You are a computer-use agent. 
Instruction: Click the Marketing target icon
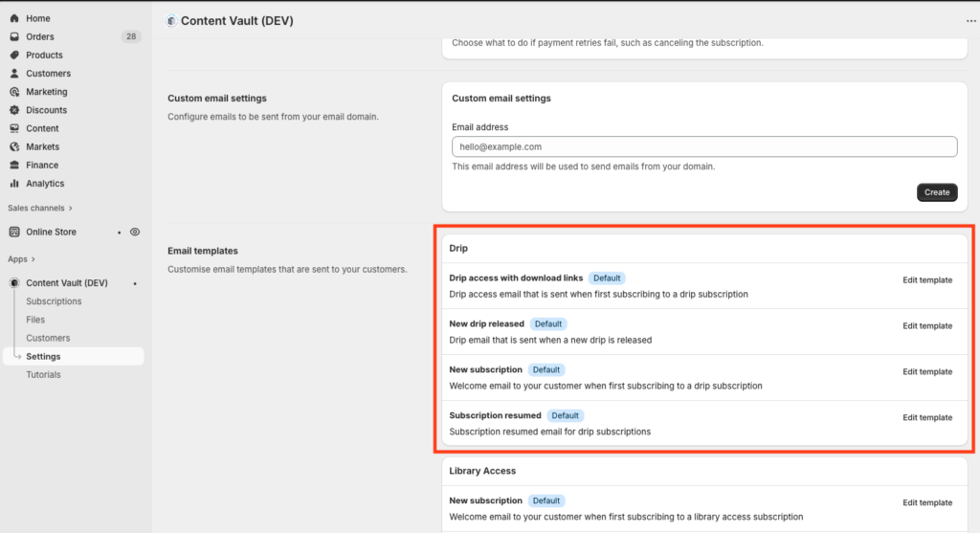pos(14,92)
